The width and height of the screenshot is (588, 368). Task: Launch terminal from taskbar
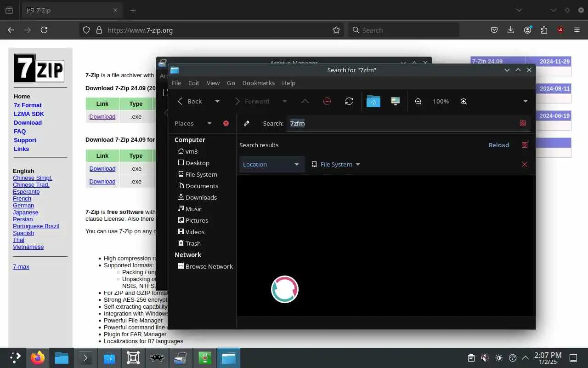click(85, 358)
